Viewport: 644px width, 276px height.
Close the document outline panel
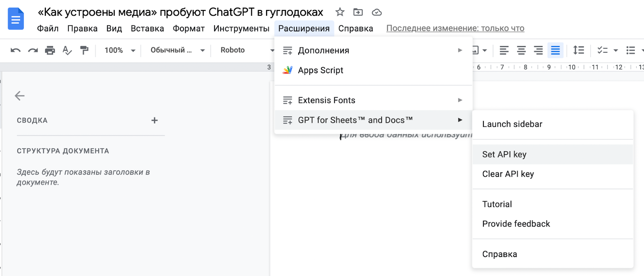click(20, 96)
